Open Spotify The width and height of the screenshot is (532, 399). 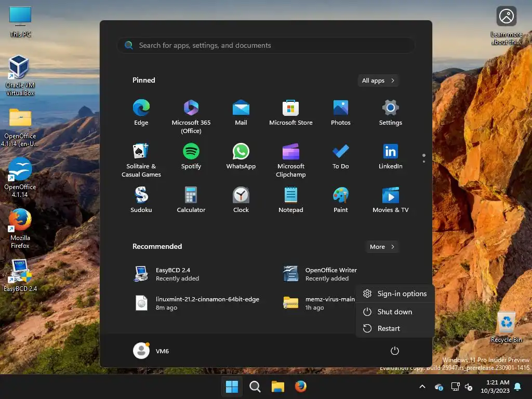point(191,157)
